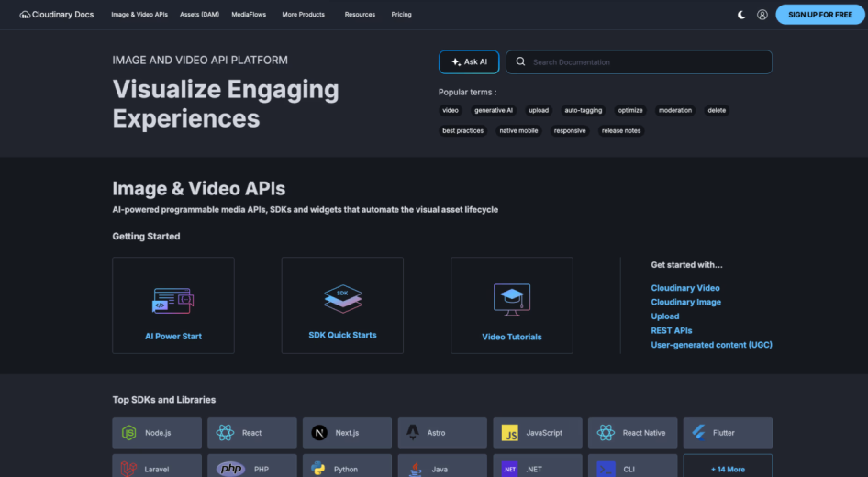Click the React atom logo
Viewport: 868px width, 477px height.
coord(225,433)
